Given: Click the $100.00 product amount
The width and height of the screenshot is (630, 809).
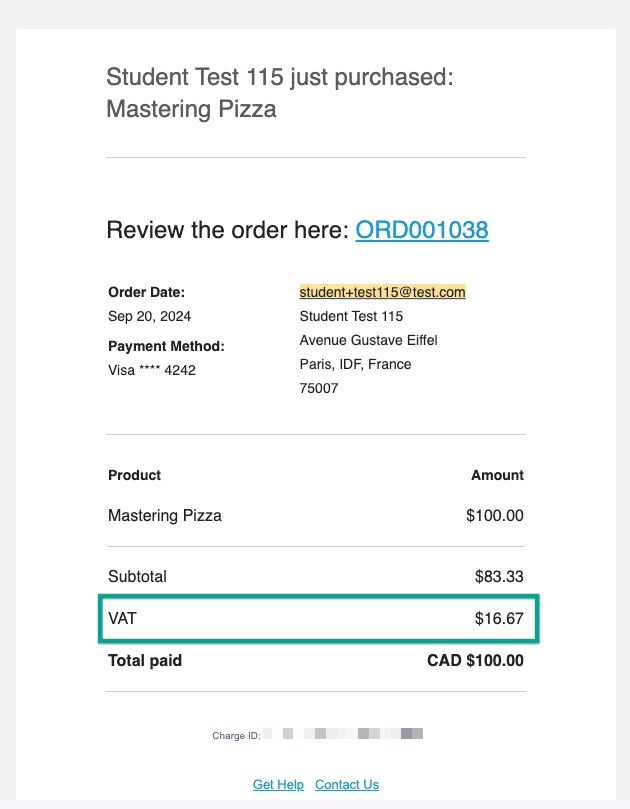Looking at the screenshot, I should 494,515.
